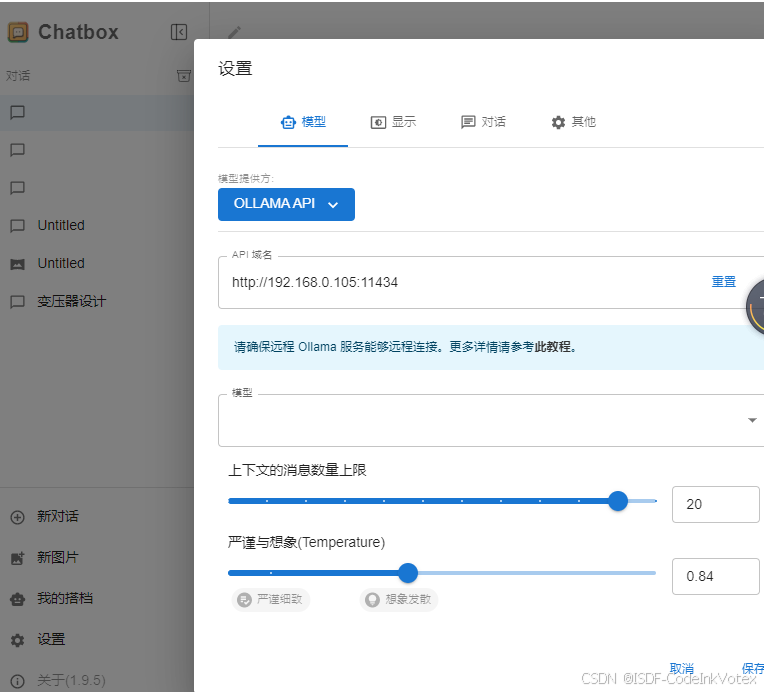Click the robot icon on the 模型 tab

288,122
